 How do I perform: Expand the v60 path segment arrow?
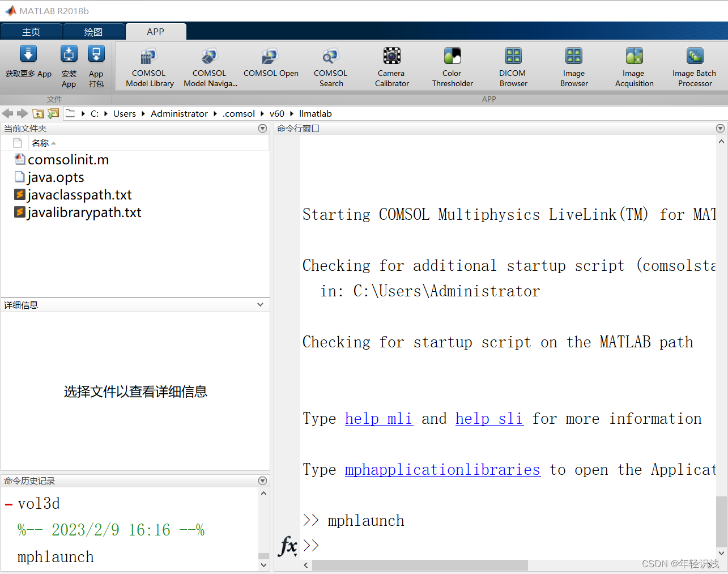point(292,113)
